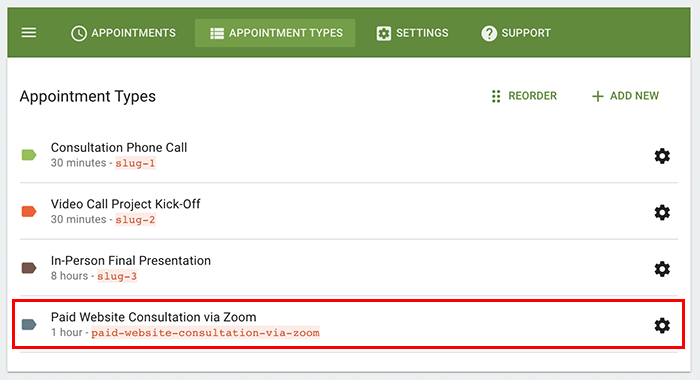The image size is (700, 380).
Task: Click the green tag for Consultation Phone Call
Action: pyautogui.click(x=29, y=155)
